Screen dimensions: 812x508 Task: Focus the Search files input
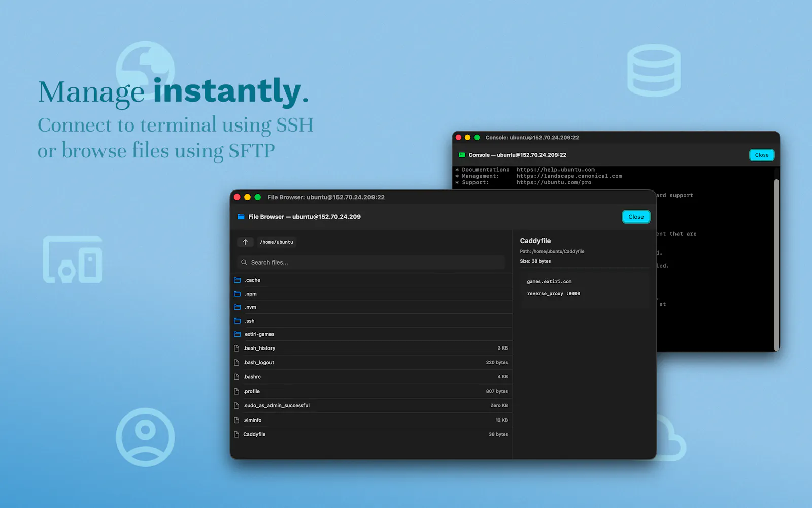[371, 262]
